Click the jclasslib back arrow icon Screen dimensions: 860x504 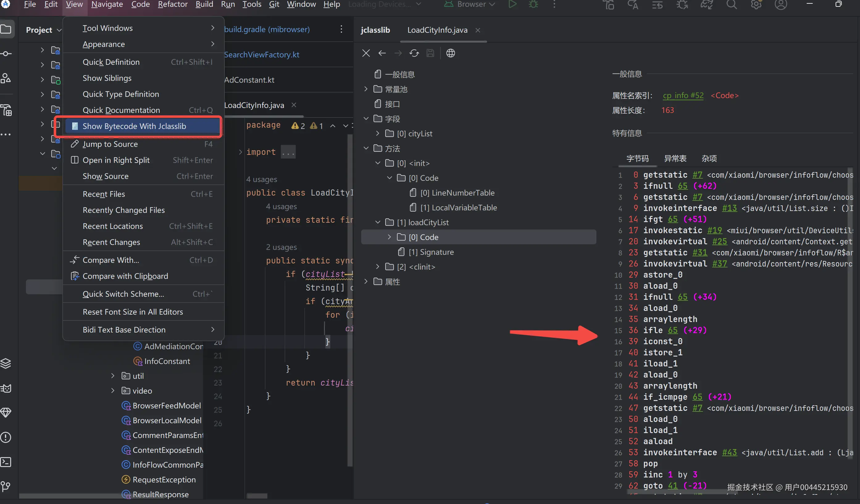(x=382, y=53)
